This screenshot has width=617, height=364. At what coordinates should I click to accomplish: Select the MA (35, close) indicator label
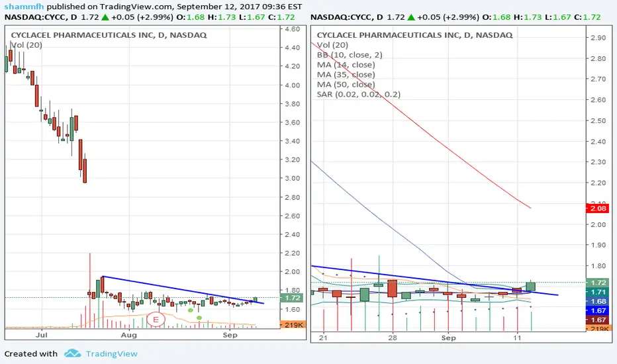pos(346,74)
